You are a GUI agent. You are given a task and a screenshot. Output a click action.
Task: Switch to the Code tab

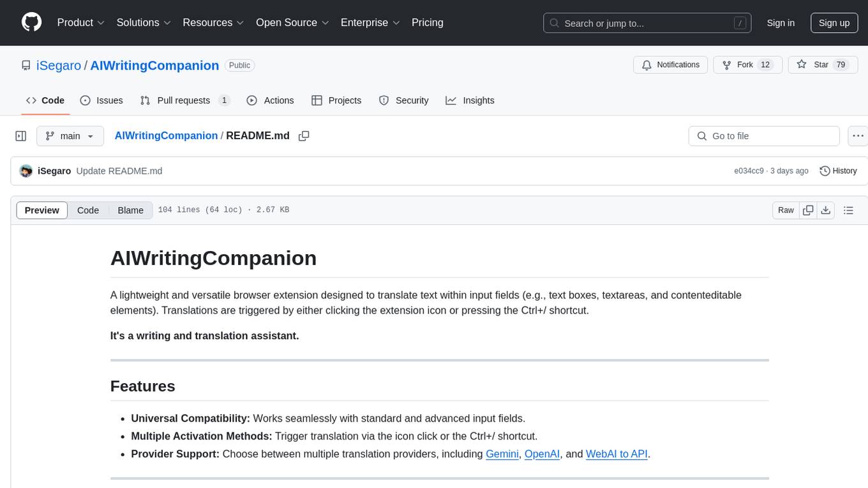tap(45, 100)
